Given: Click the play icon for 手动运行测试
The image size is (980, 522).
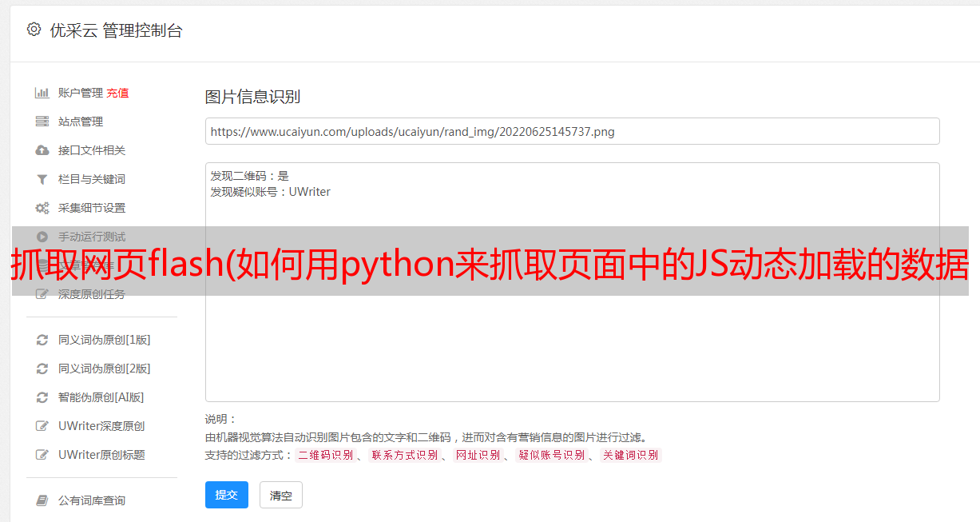Looking at the screenshot, I should pyautogui.click(x=42, y=237).
